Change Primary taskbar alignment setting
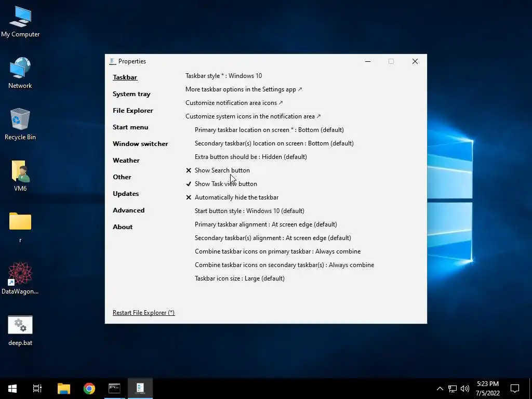532x399 pixels. [x=265, y=224]
